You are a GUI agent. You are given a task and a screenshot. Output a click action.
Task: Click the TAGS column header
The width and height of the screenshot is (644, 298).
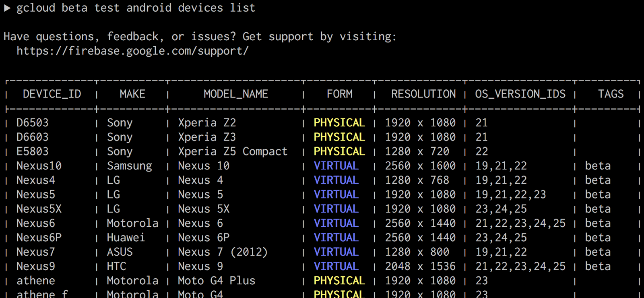click(611, 94)
